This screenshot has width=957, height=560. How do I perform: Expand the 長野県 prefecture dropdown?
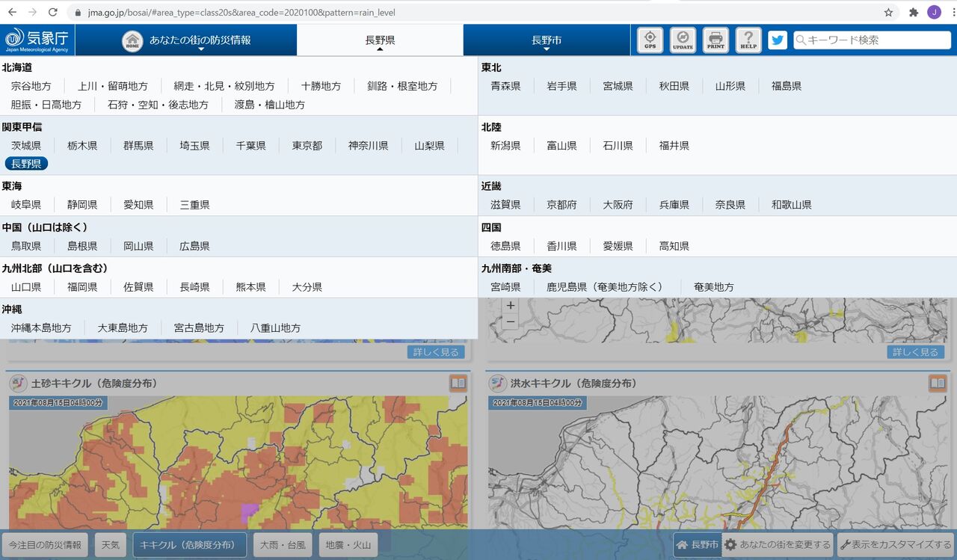(x=380, y=40)
